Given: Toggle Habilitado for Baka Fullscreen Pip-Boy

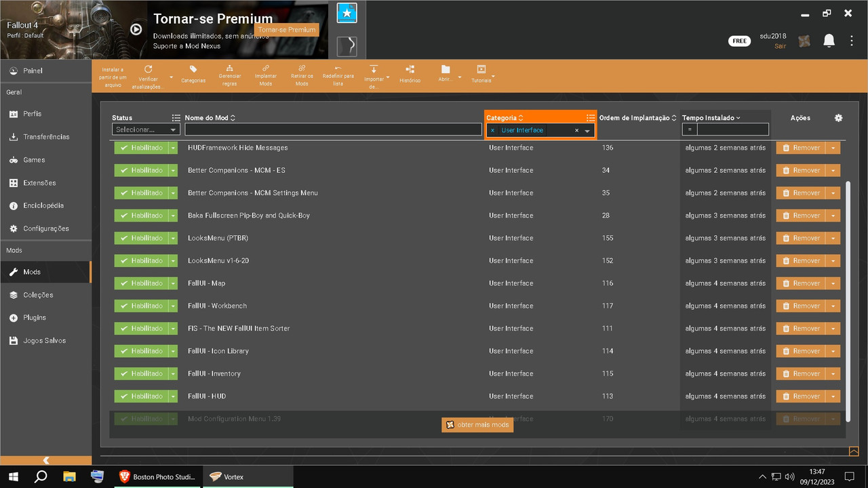Looking at the screenshot, I should [141, 216].
